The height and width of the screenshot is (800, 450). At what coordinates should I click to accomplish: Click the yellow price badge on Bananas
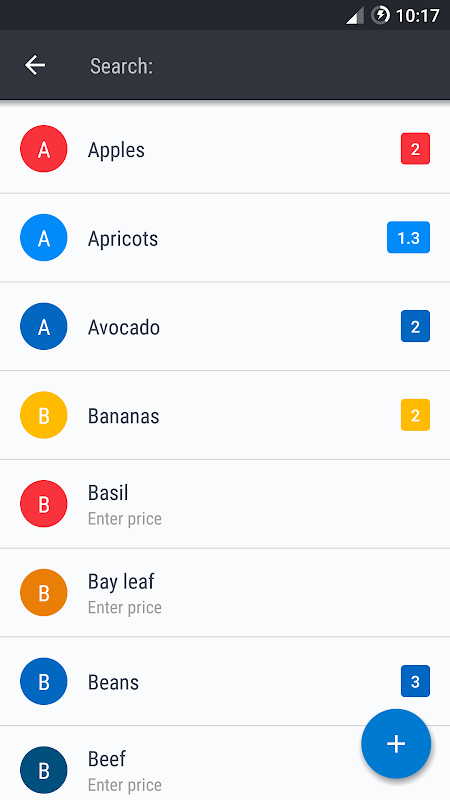click(x=415, y=415)
